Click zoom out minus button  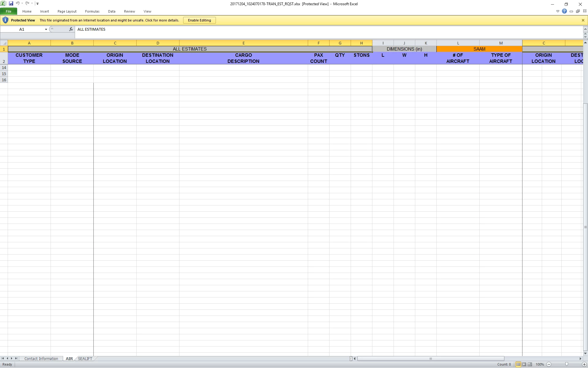pos(549,364)
